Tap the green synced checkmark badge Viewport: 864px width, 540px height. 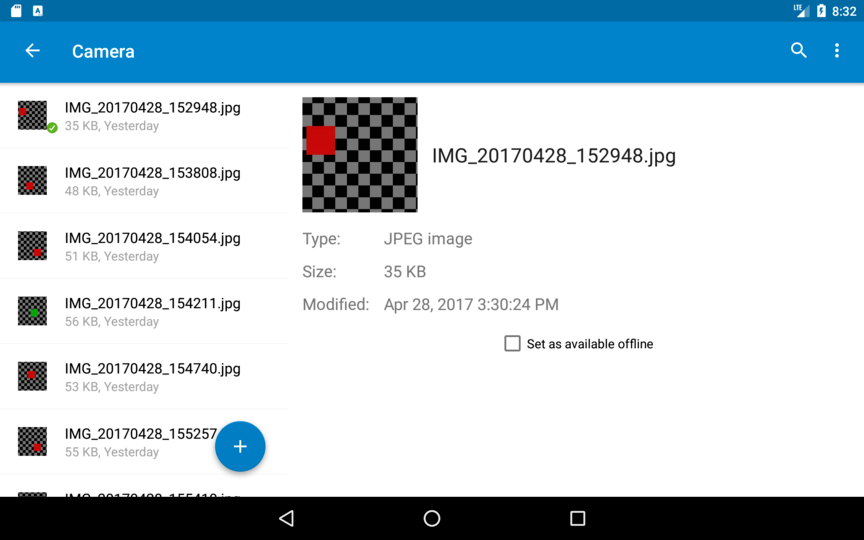52,128
